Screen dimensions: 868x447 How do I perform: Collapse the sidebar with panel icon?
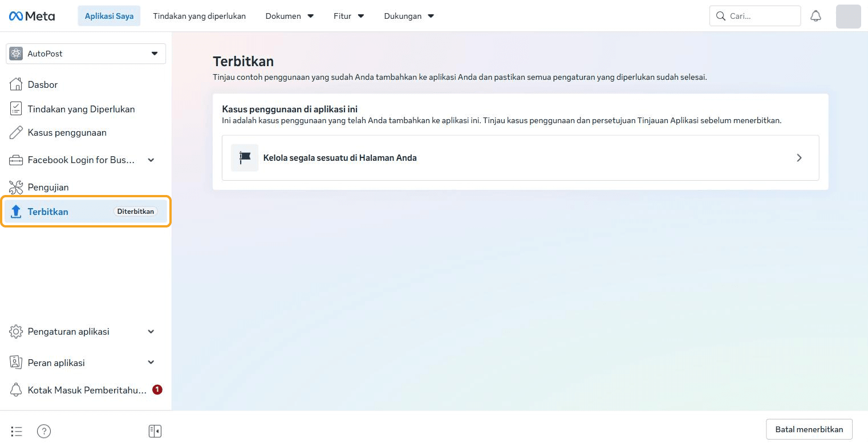(155, 432)
